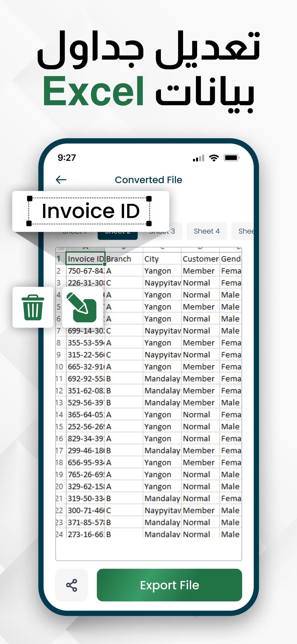Viewport: 297px width, 644px height.
Task: Select Naypyitaw city cell in row 3
Action: coord(162,283)
